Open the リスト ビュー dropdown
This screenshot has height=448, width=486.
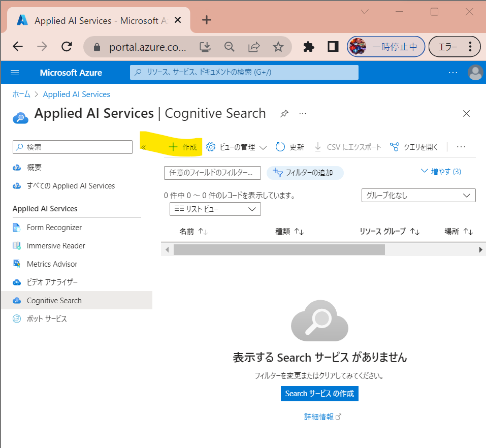[x=215, y=209]
